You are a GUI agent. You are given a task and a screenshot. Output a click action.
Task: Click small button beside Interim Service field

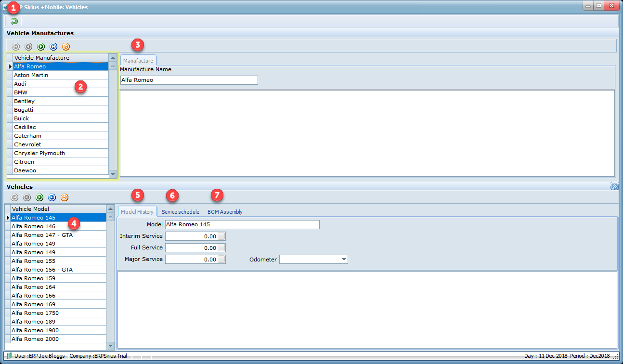click(x=221, y=236)
